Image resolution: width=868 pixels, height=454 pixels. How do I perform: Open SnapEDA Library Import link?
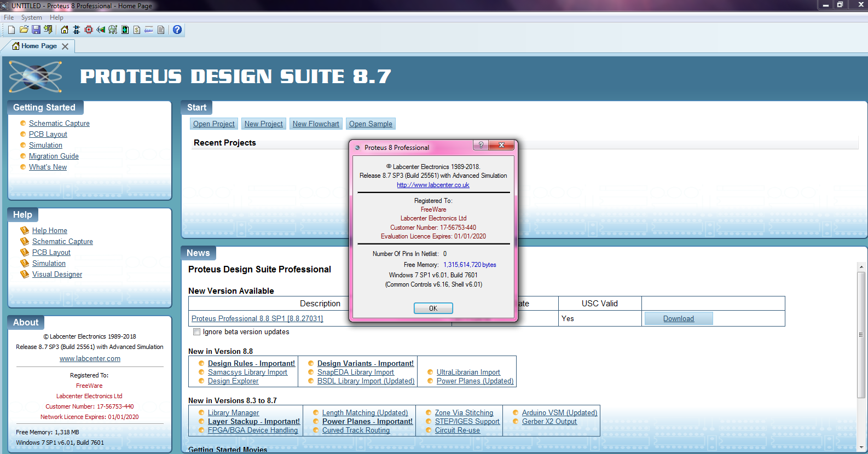(356, 372)
